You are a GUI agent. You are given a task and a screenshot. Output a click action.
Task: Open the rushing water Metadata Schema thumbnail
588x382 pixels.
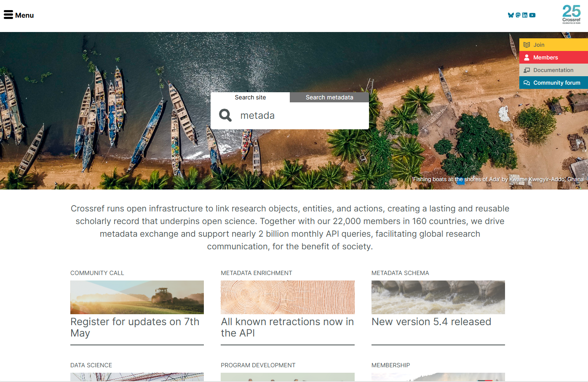coord(438,297)
